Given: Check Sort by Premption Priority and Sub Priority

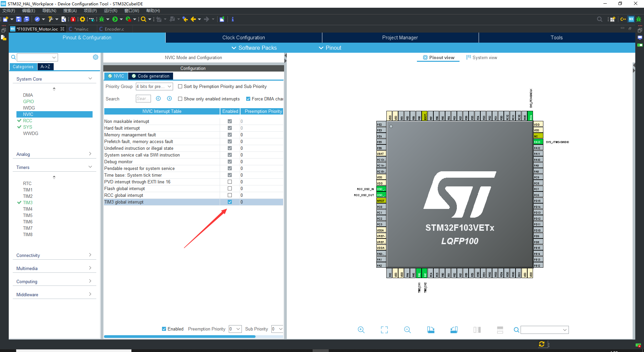Looking at the screenshot, I should (180, 86).
